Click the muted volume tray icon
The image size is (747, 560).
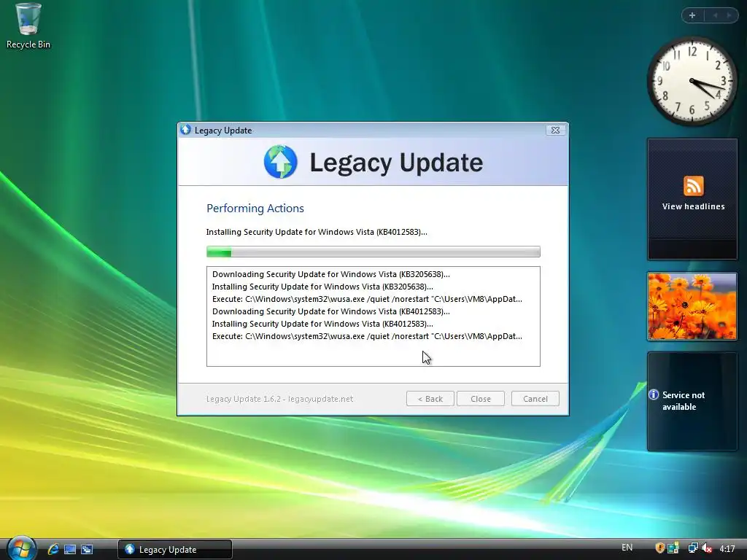click(x=707, y=548)
